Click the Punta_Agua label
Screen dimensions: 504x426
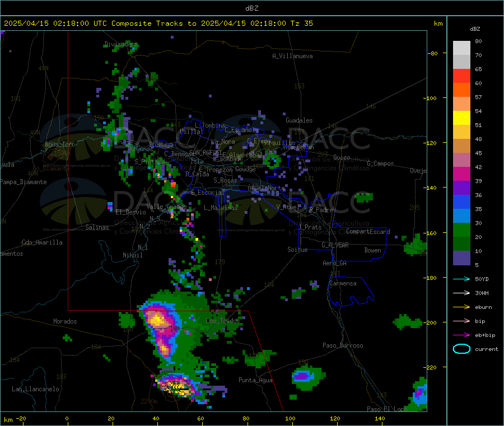255,380
